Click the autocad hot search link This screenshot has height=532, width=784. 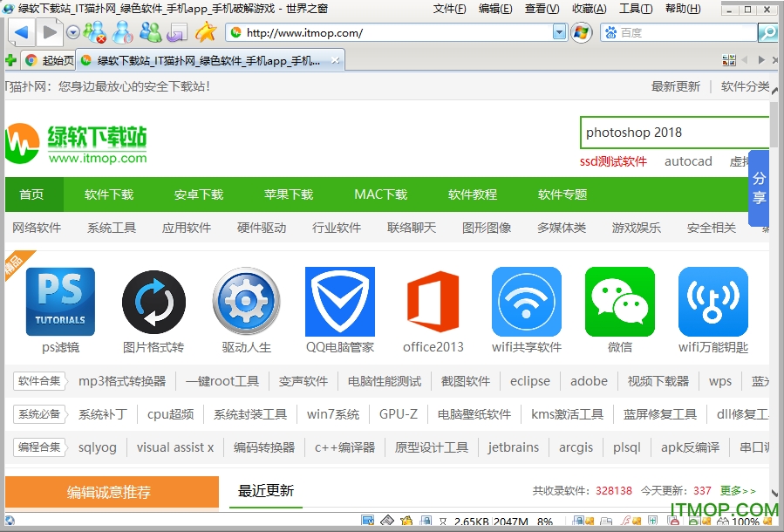coord(688,161)
